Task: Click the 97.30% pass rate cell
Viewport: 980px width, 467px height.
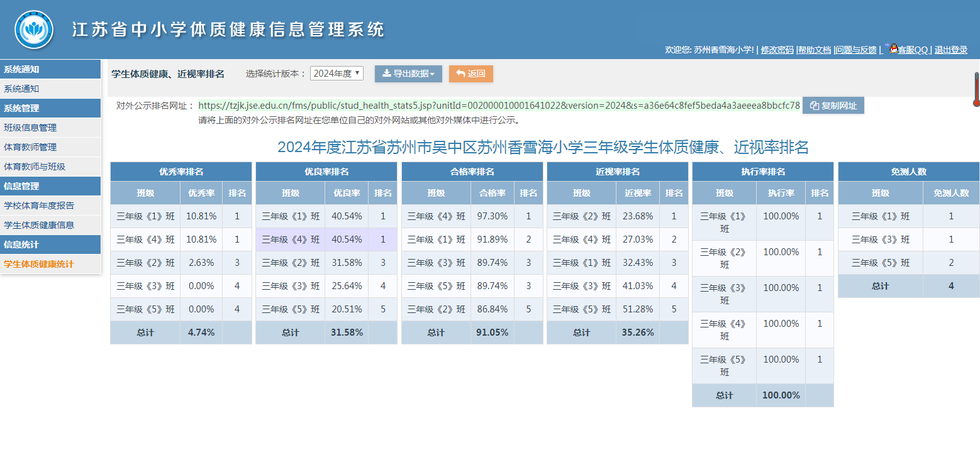Action: coord(493,216)
